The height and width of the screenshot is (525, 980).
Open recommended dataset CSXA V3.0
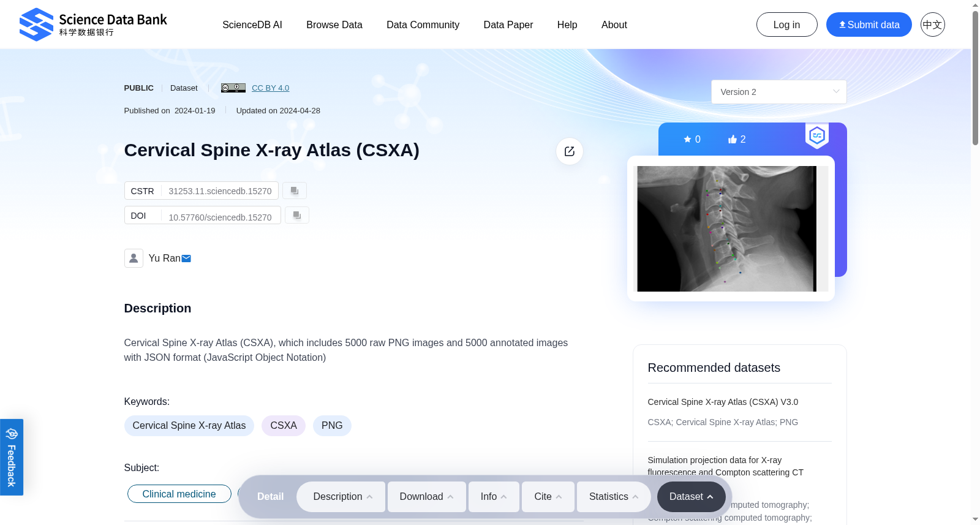coord(723,402)
